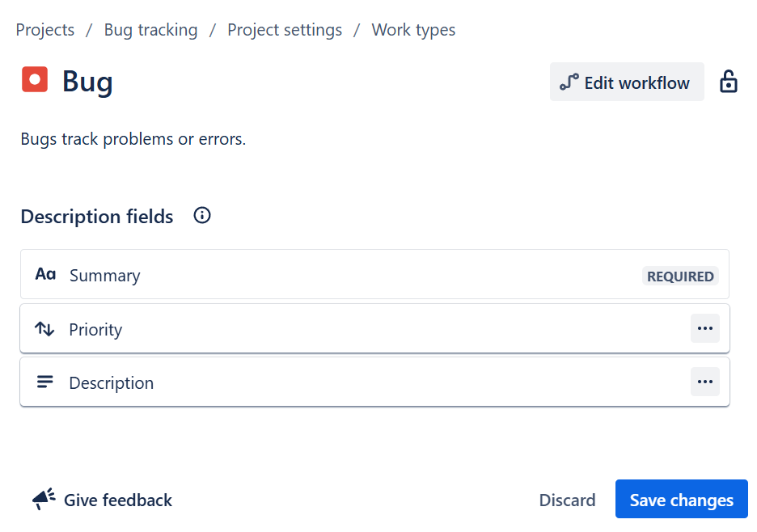Click the REQUIRED badge on Summary
The image size is (757, 532).
tap(680, 277)
